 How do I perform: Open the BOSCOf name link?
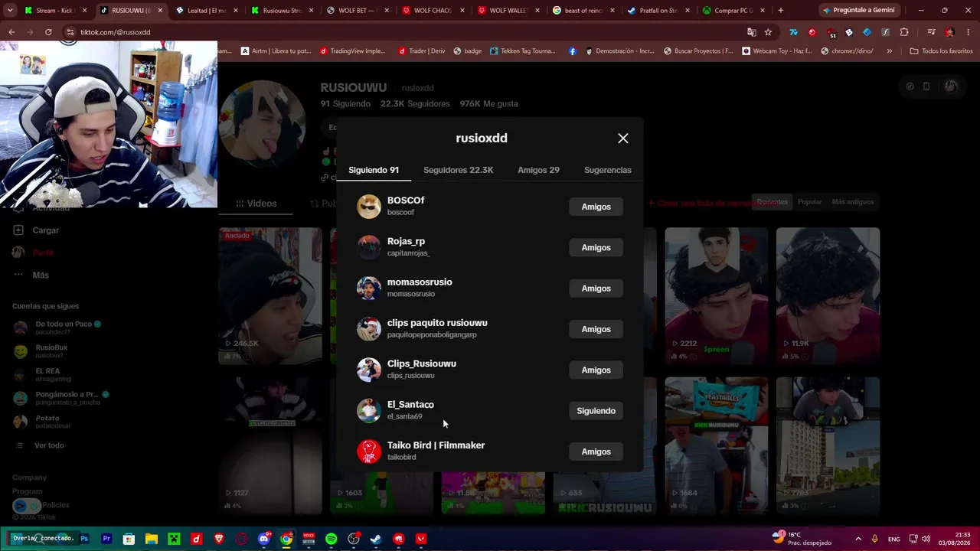[x=406, y=201]
